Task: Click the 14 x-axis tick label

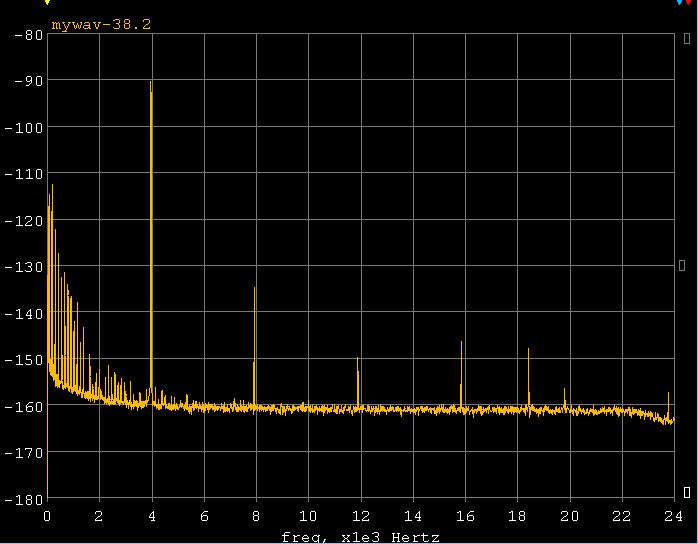Action: pyautogui.click(x=413, y=516)
